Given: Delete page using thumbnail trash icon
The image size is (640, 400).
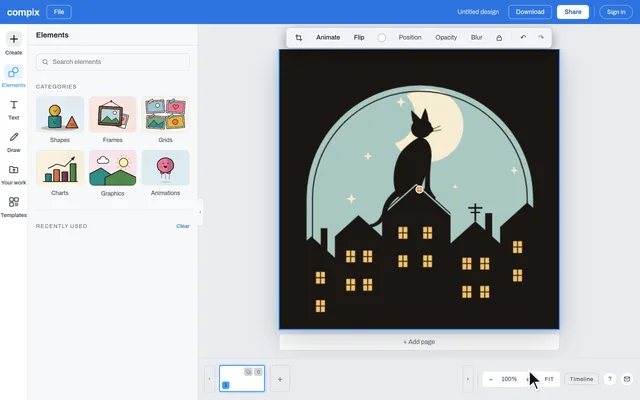Looking at the screenshot, I should (x=258, y=372).
